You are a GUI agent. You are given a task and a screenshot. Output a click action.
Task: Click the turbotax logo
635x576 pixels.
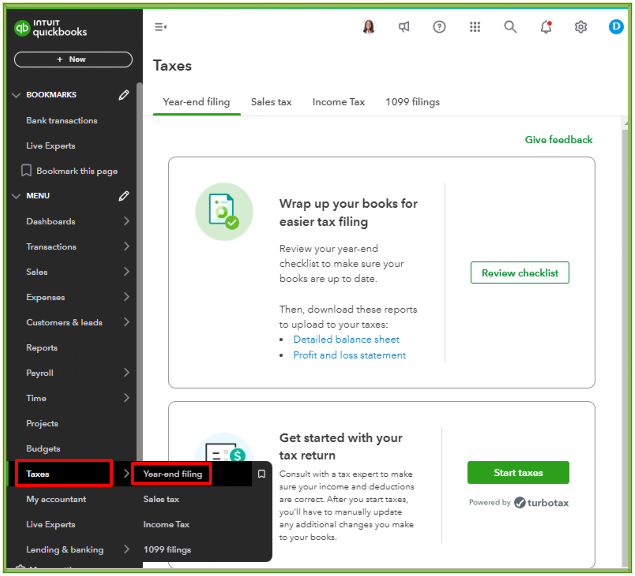click(541, 503)
